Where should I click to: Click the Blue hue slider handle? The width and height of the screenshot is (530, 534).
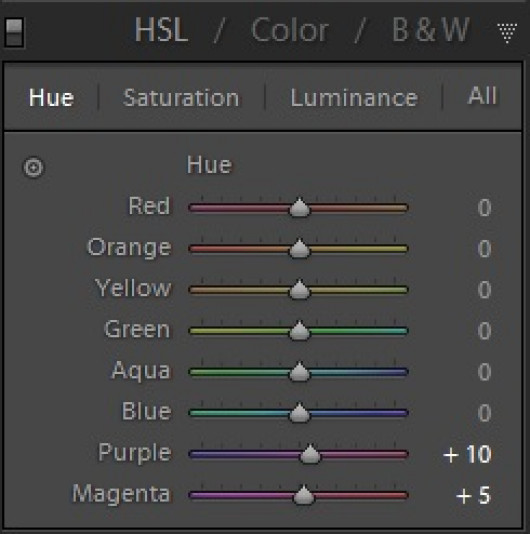[299, 412]
